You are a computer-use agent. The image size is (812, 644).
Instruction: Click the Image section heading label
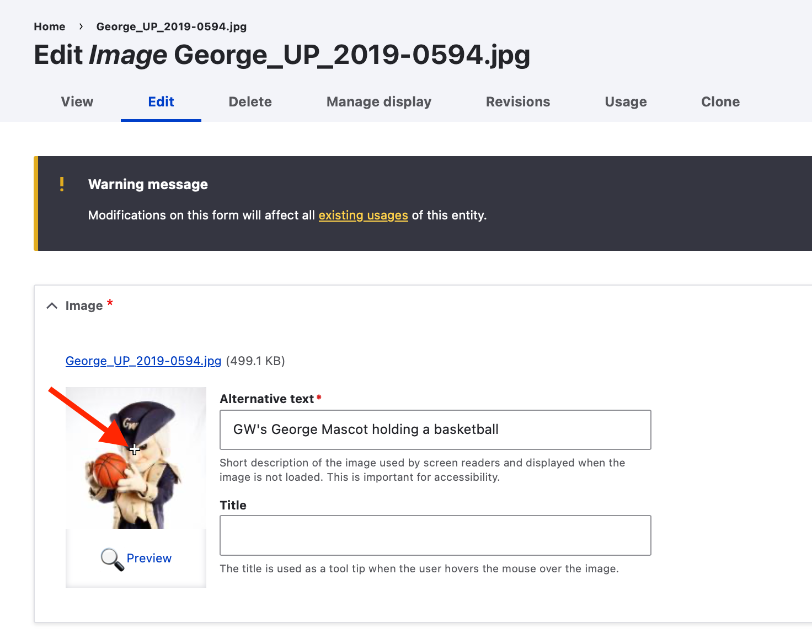(84, 306)
